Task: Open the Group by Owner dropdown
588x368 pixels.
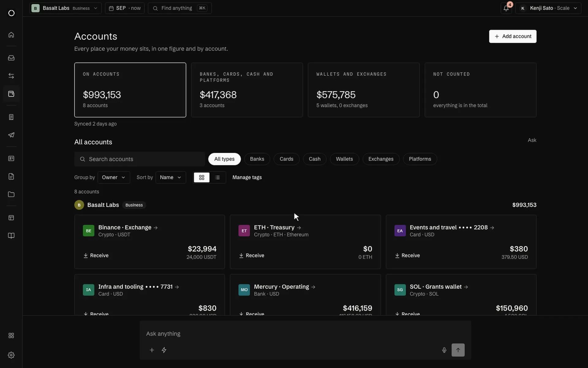Action: 114,177
